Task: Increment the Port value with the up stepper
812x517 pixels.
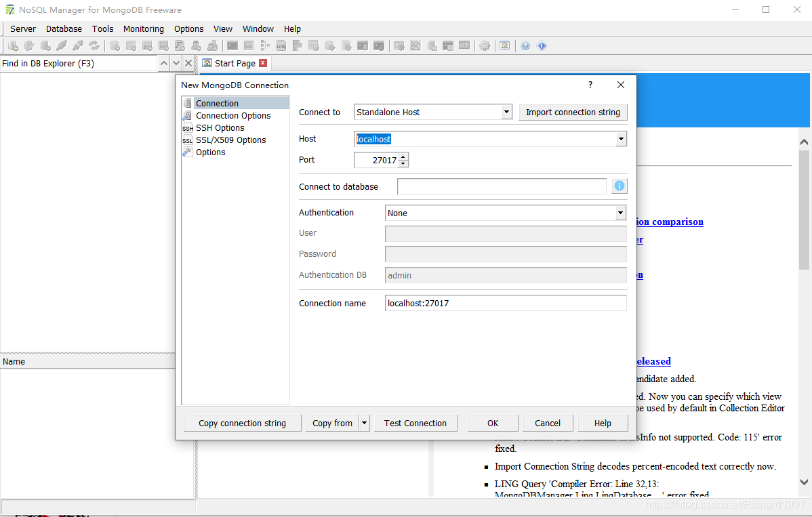Action: pyautogui.click(x=403, y=157)
